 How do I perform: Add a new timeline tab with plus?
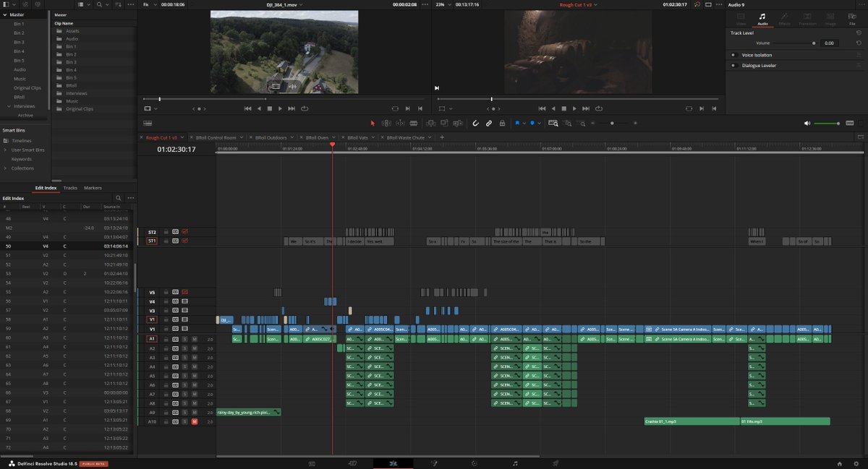point(442,137)
